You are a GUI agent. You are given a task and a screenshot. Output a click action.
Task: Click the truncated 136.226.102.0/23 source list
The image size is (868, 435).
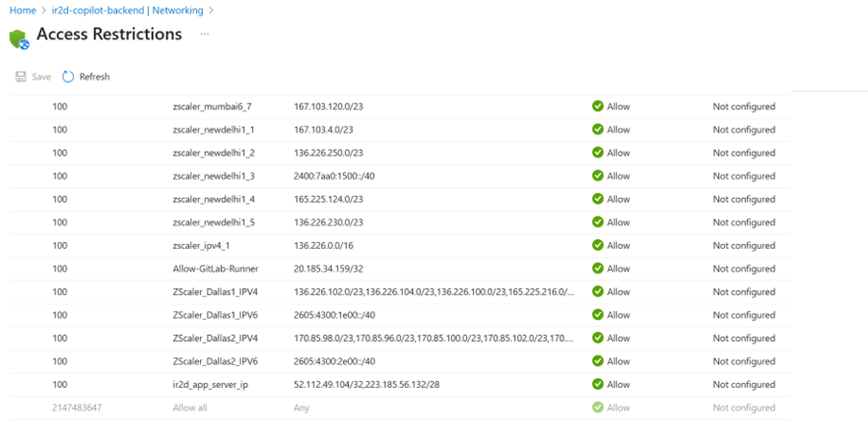(x=434, y=292)
